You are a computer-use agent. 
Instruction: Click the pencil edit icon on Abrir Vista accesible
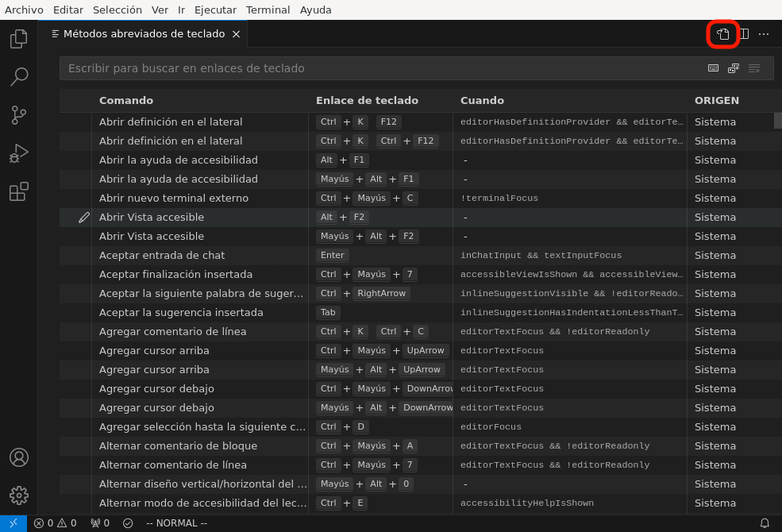point(84,218)
